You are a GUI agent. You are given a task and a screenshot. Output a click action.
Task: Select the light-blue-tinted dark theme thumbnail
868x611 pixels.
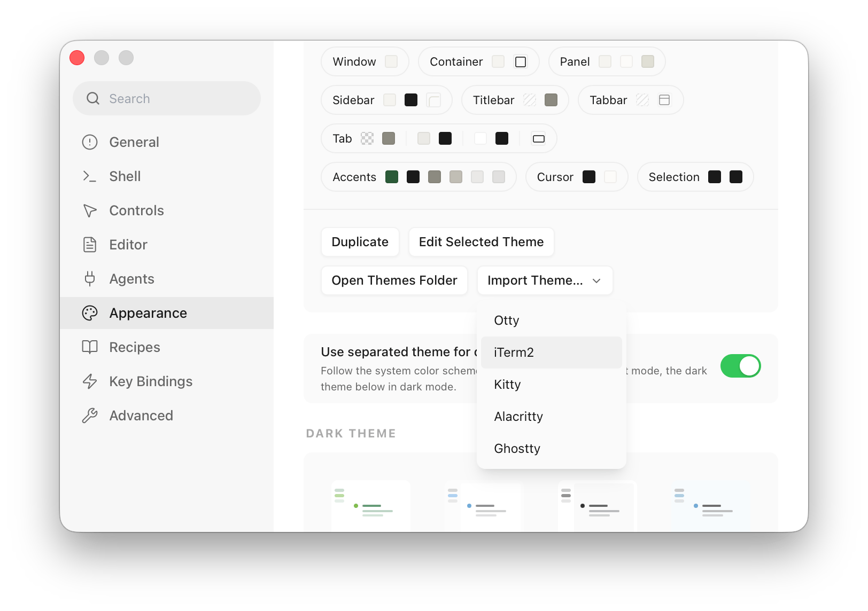point(711,505)
